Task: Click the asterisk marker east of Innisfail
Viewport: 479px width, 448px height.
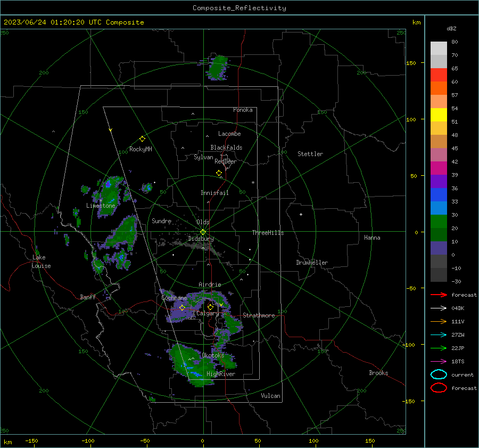Action: pyautogui.click(x=253, y=183)
